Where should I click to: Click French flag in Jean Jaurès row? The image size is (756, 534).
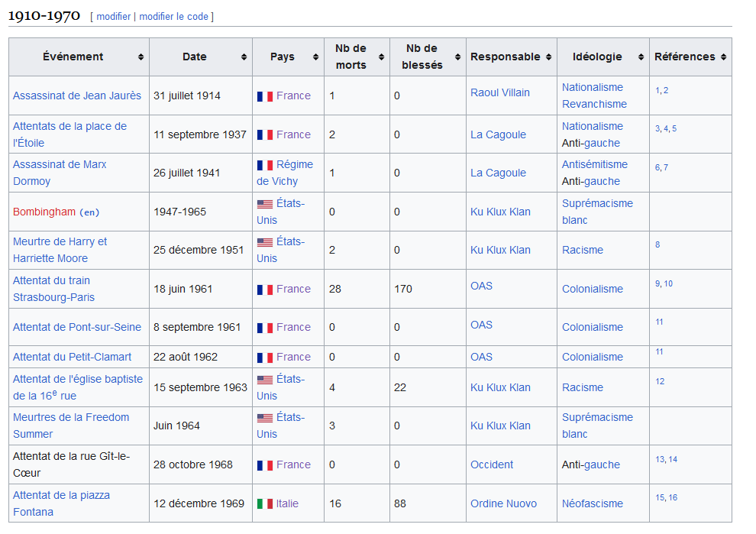(x=265, y=96)
